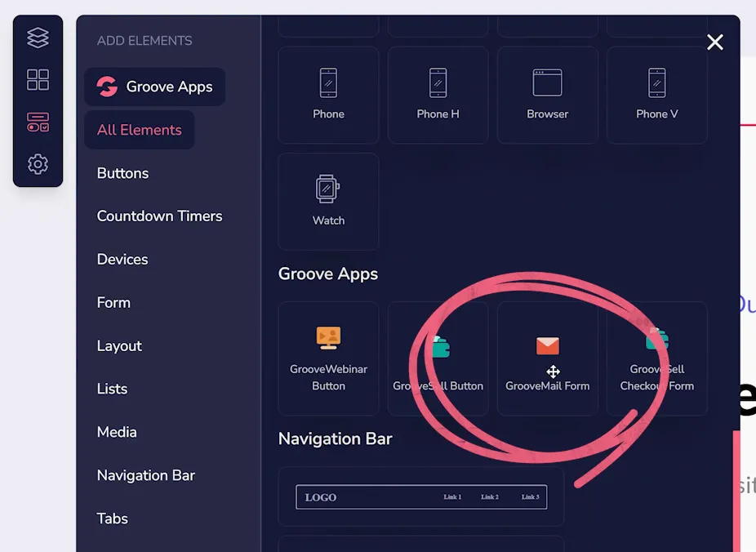Viewport: 756px width, 552px height.
Task: Open the Lists category
Action: pyautogui.click(x=112, y=389)
